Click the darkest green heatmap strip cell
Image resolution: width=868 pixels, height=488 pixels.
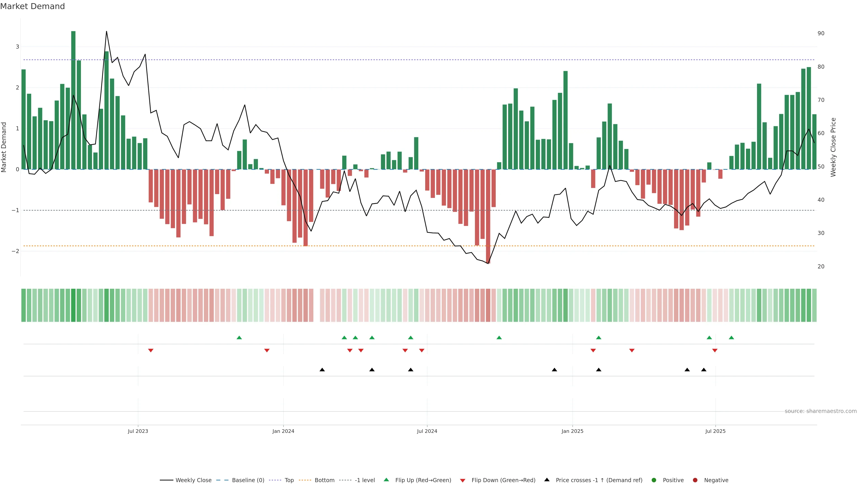(x=73, y=305)
